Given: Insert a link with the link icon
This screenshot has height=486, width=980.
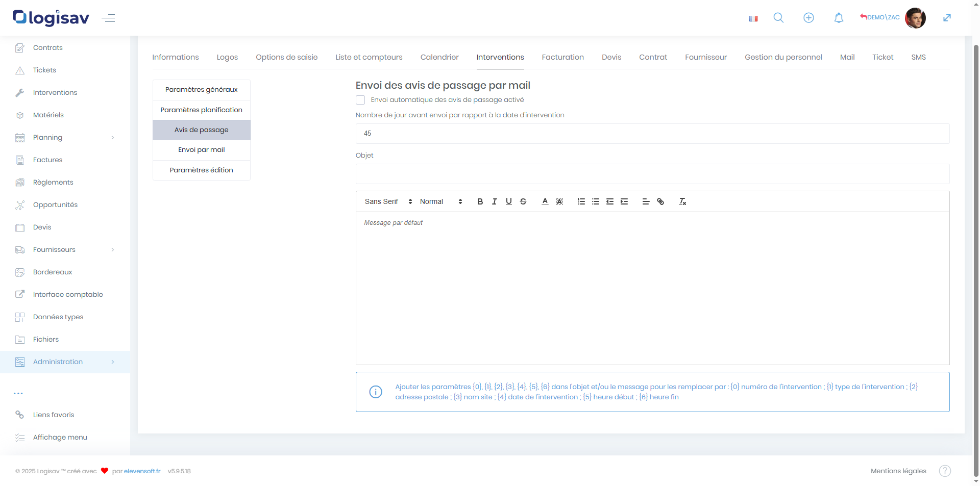Looking at the screenshot, I should [660, 201].
